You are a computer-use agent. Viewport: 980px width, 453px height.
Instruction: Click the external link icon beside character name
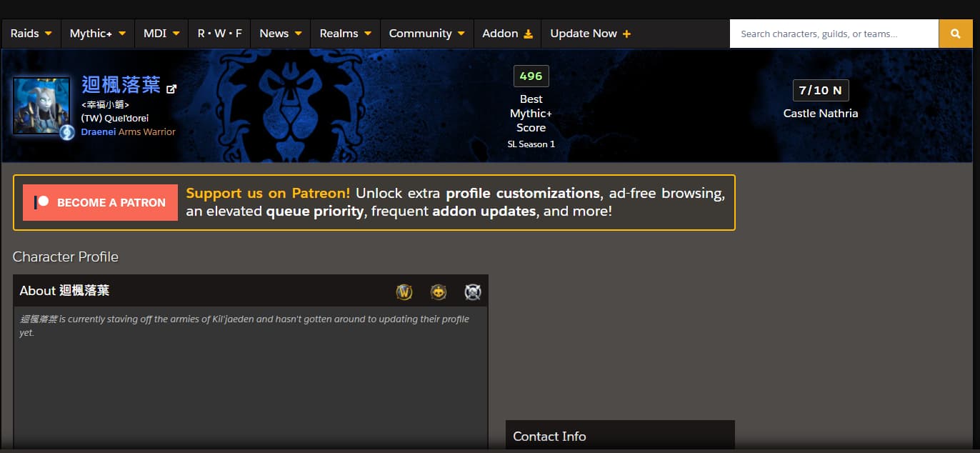point(171,89)
